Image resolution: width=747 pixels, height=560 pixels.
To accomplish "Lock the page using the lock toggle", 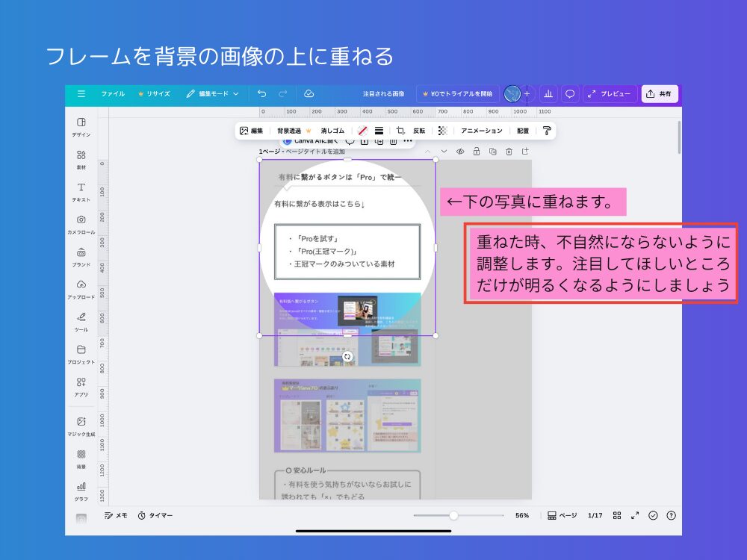I will click(477, 151).
